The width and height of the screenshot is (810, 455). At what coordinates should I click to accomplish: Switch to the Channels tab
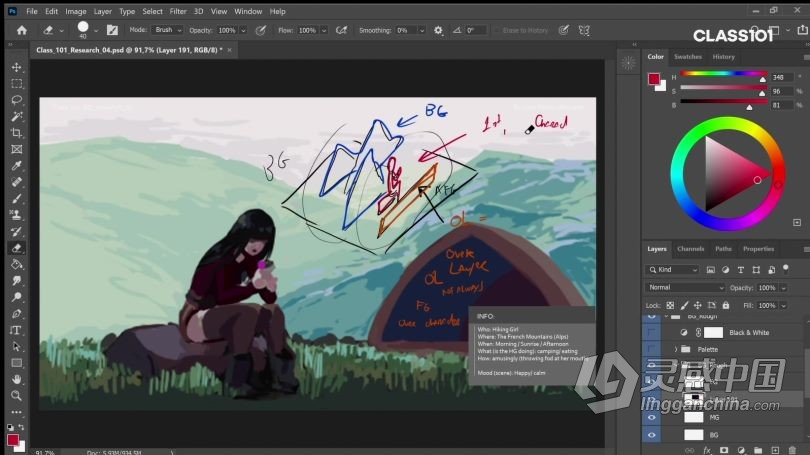tap(691, 249)
